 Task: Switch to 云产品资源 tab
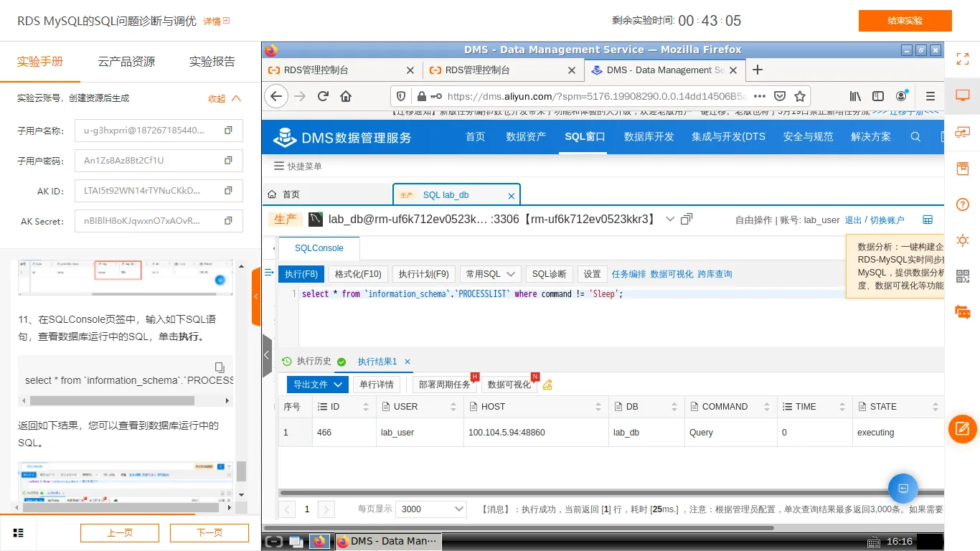[x=126, y=61]
